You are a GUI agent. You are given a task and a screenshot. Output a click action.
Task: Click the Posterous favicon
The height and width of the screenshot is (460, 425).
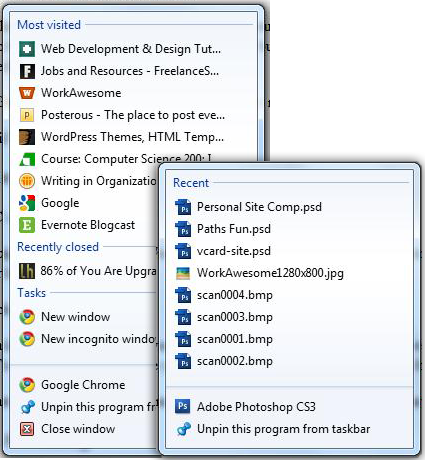click(27, 115)
